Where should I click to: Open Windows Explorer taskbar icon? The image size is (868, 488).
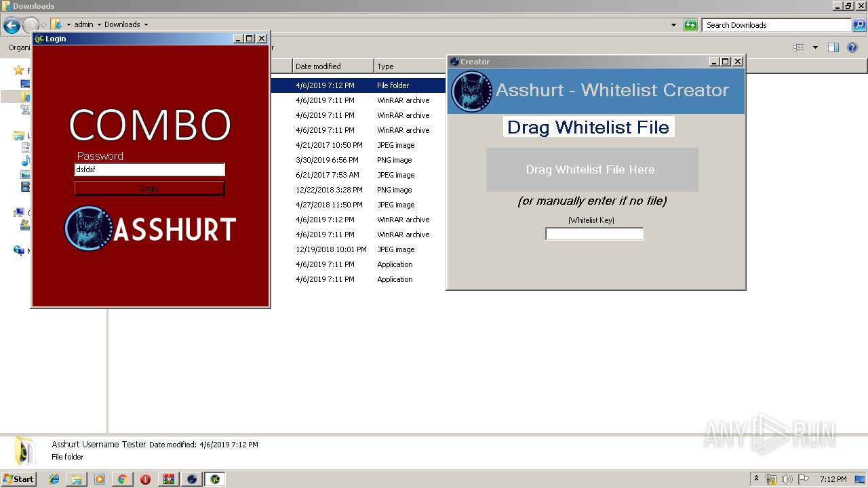point(77,479)
